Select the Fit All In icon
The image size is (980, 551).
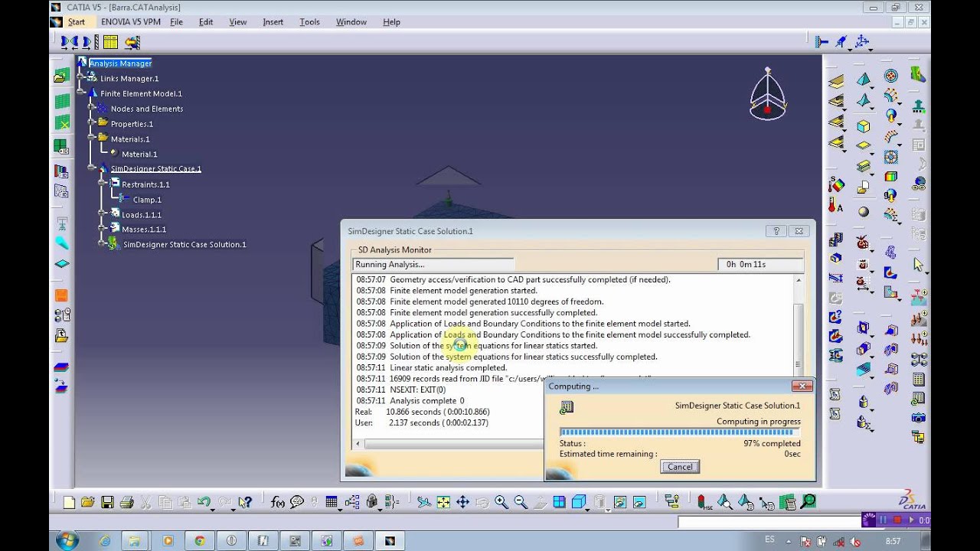pyautogui.click(x=443, y=502)
